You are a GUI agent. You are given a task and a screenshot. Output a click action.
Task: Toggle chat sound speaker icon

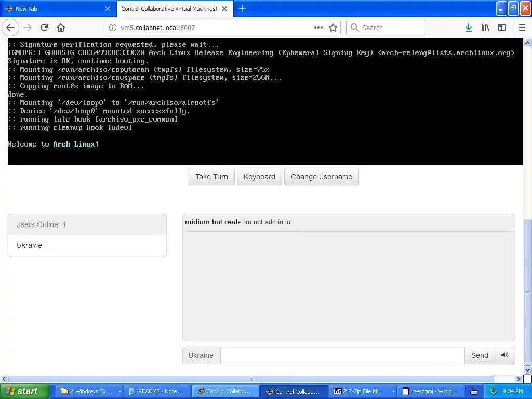pos(504,355)
